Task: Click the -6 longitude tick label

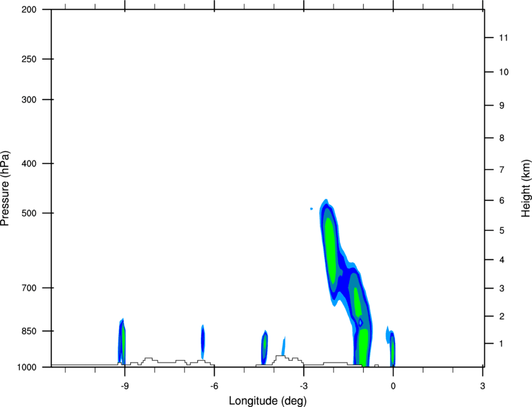Action: [214, 386]
